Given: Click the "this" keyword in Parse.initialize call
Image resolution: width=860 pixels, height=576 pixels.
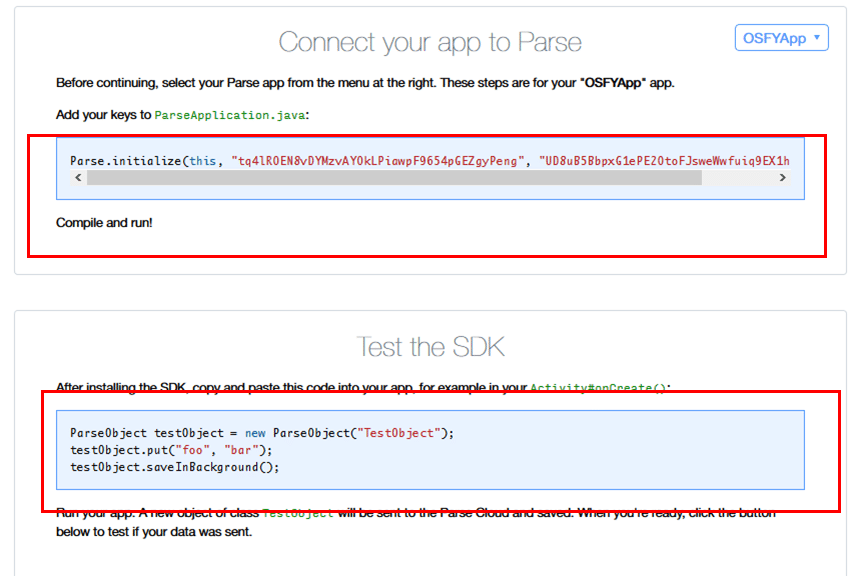Looking at the screenshot, I should pyautogui.click(x=203, y=160).
